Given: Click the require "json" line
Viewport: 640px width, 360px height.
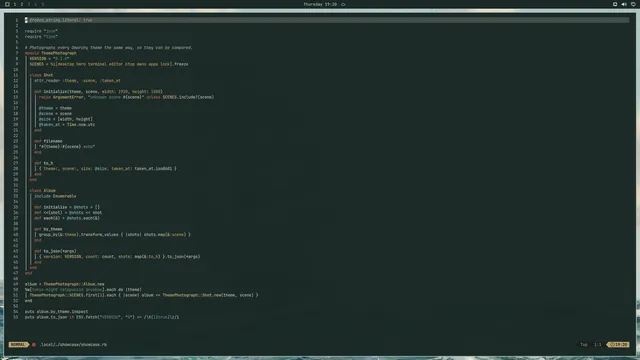Looking at the screenshot, I should pyautogui.click(x=41, y=31).
